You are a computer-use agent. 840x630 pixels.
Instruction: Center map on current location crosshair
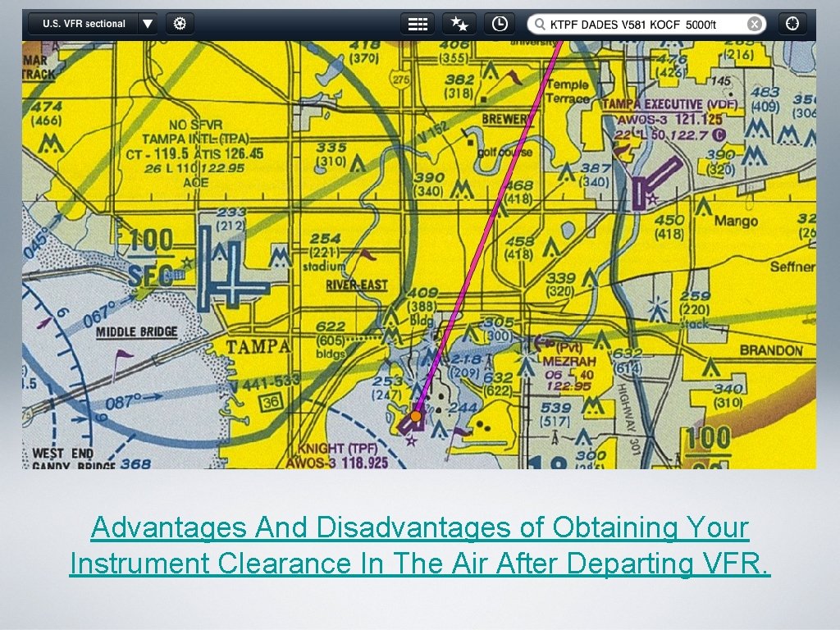click(x=792, y=24)
